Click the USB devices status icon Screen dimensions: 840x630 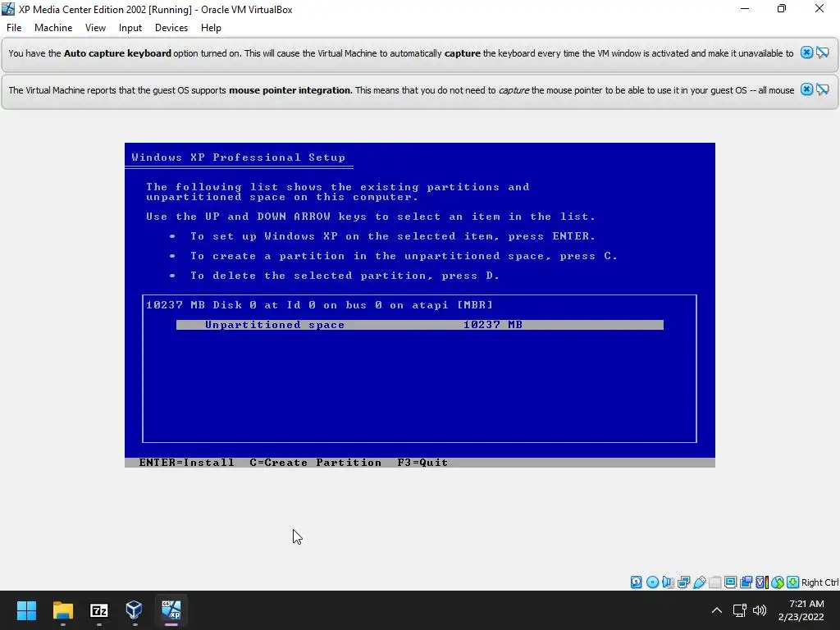[x=699, y=582]
